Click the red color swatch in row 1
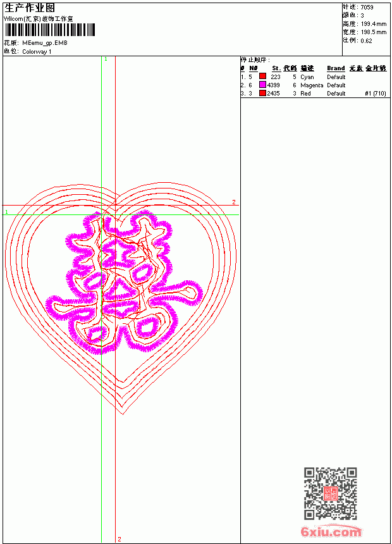 click(262, 77)
